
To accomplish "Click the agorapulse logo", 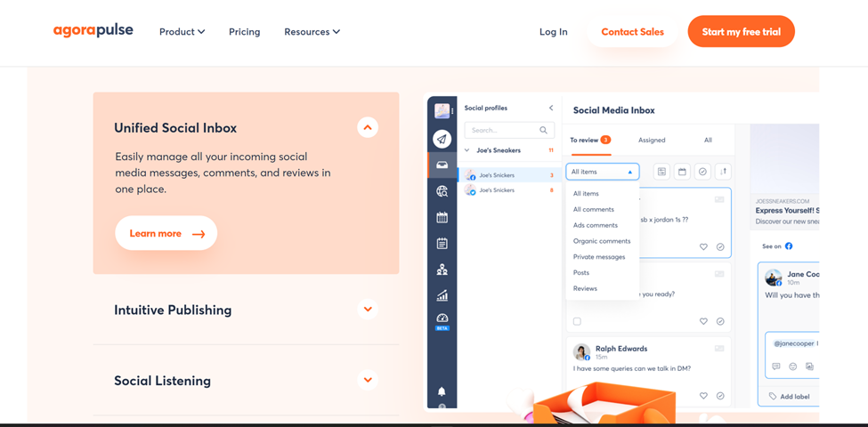I will coord(93,30).
